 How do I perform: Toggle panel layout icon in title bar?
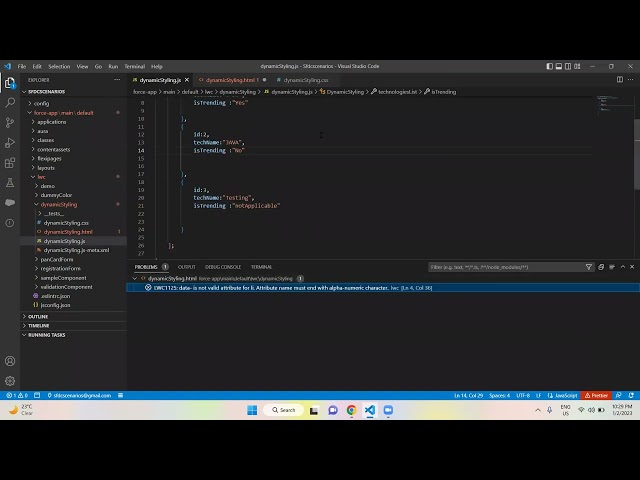[559, 66]
